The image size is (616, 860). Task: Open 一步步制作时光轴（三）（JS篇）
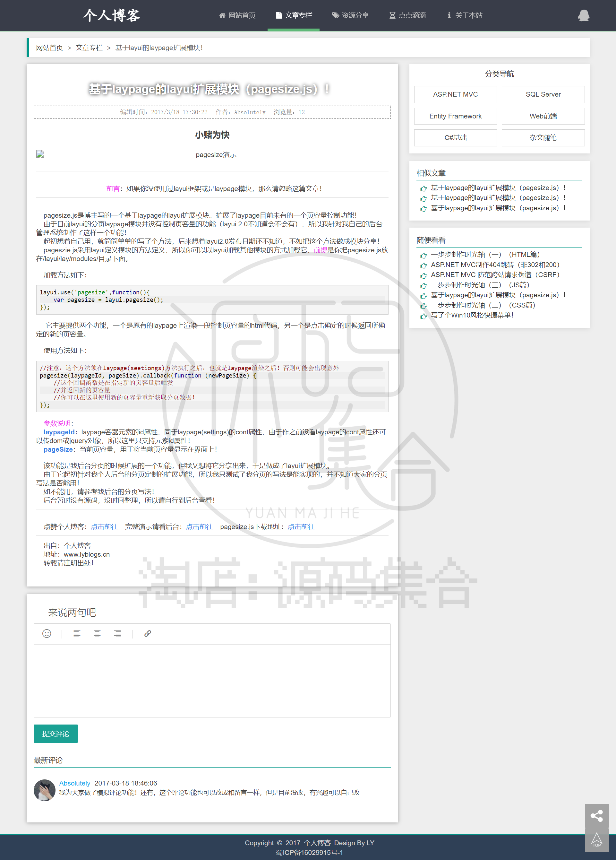(x=480, y=285)
